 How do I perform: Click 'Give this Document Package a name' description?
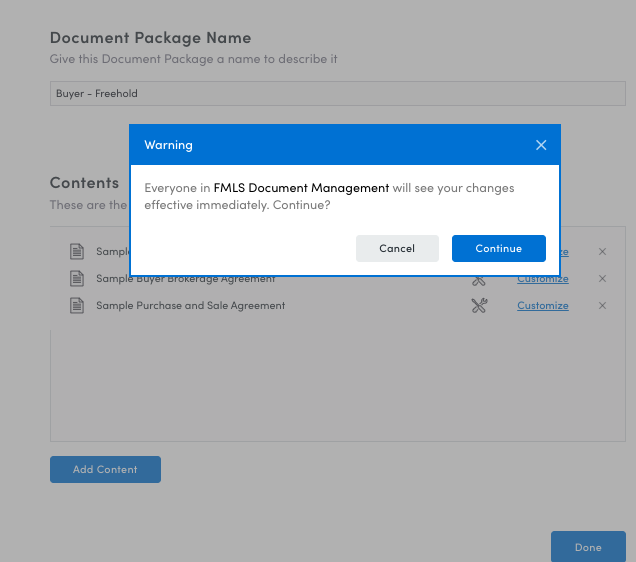193,59
